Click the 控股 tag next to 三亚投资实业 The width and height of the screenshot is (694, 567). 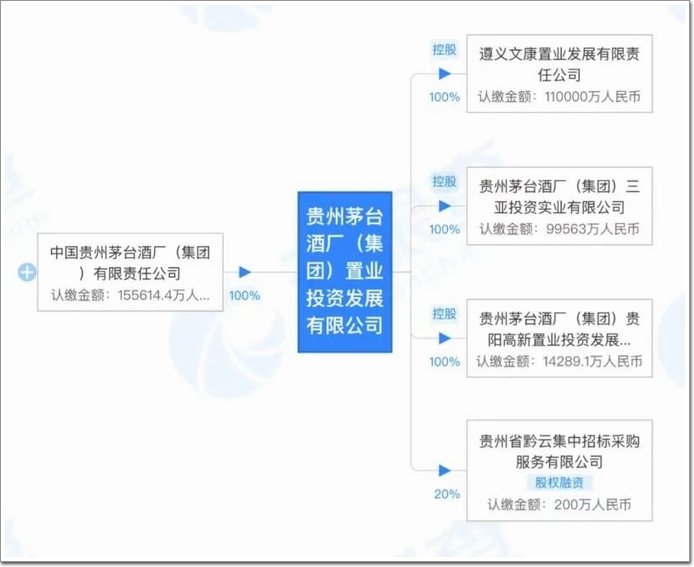pos(444,182)
